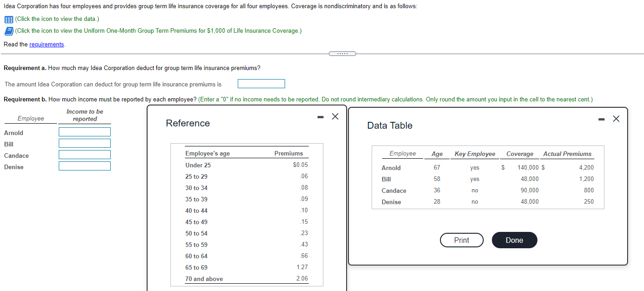Open the requirements link
The width and height of the screenshot is (644, 291).
46,44
